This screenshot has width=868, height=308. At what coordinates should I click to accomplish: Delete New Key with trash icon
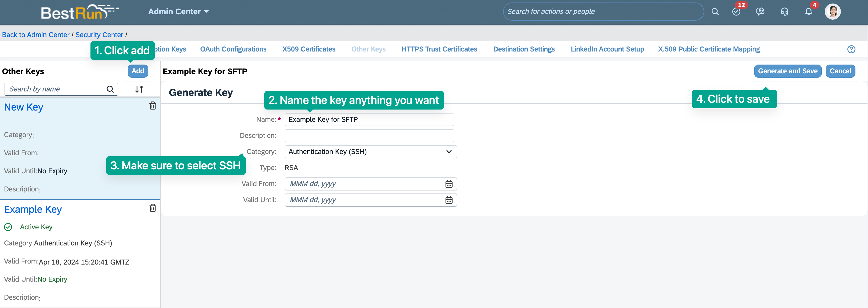point(153,106)
